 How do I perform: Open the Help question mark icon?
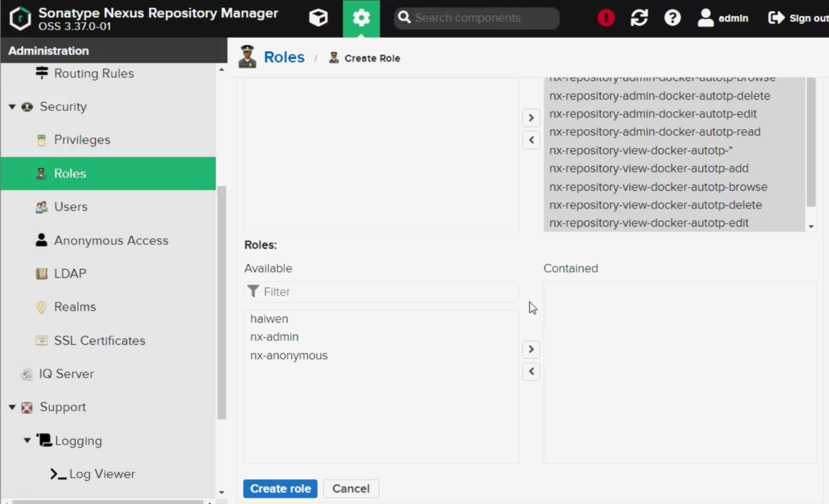click(x=673, y=18)
